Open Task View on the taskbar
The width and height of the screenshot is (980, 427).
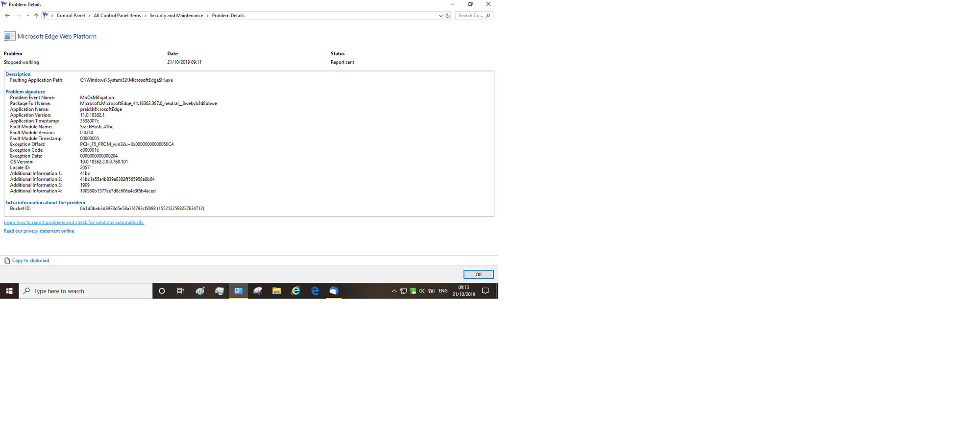click(x=181, y=291)
